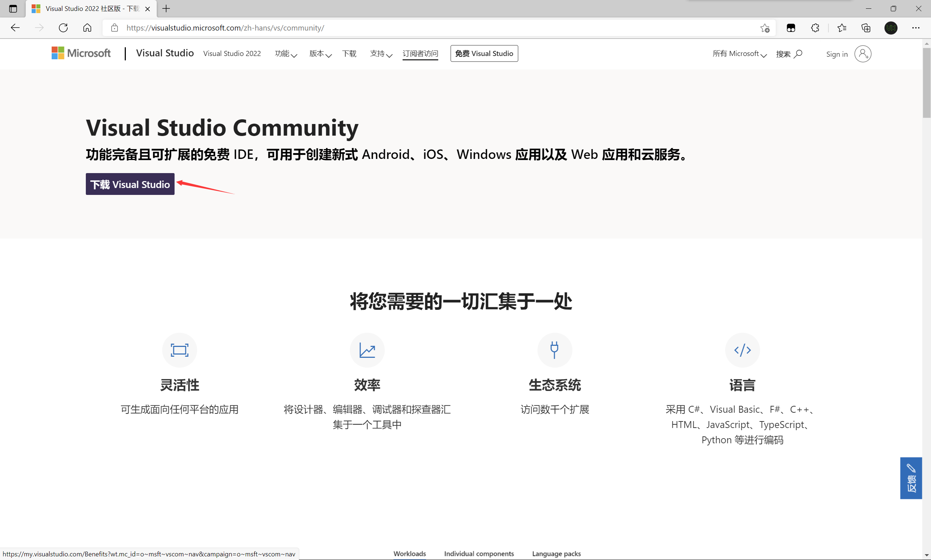Expand the 所有 Microsoft dropdown
Screen dimensions: 931x560
pyautogui.click(x=740, y=54)
